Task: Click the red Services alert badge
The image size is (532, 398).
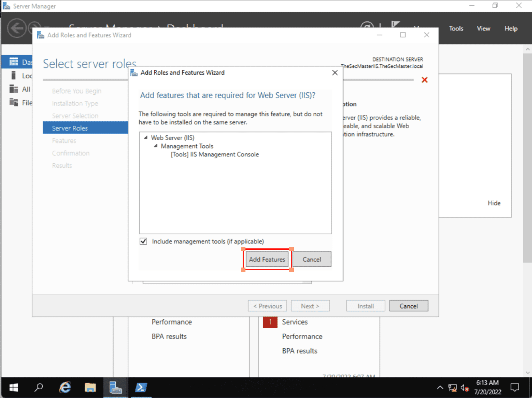Action: (270, 322)
